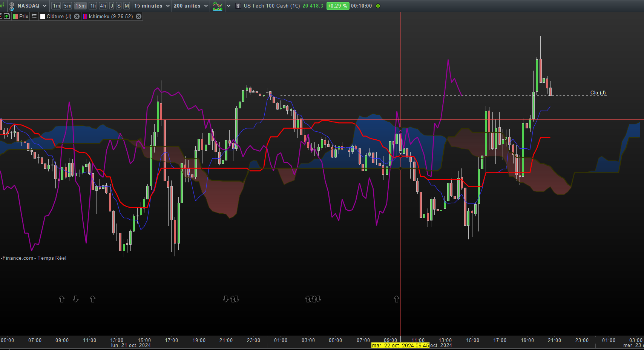Click the Prix red-green color swatch
Image resolution: width=644 pixels, height=350 pixels.
pos(15,17)
